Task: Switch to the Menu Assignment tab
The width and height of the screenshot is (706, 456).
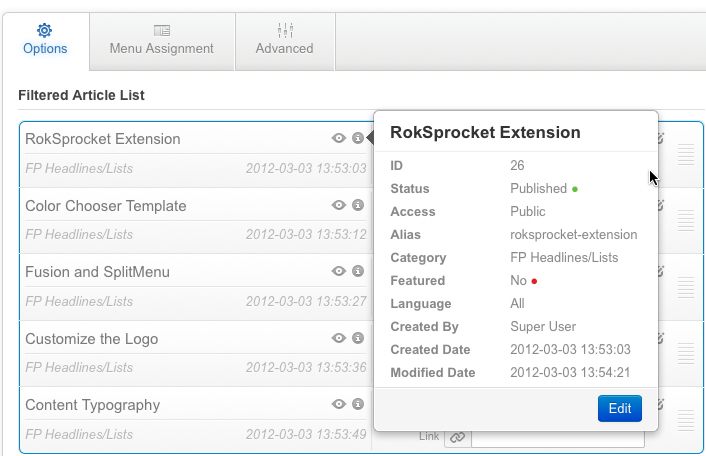Action: point(162,41)
